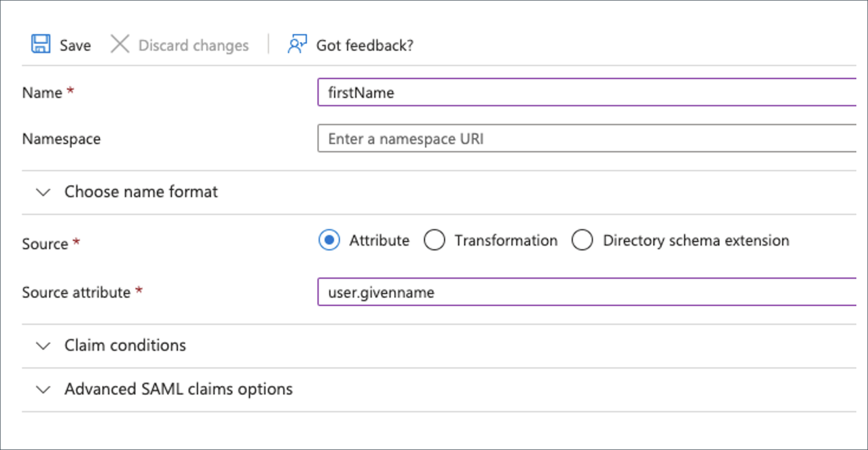Click the Name field containing firstName
The width and height of the screenshot is (868, 450).
586,93
